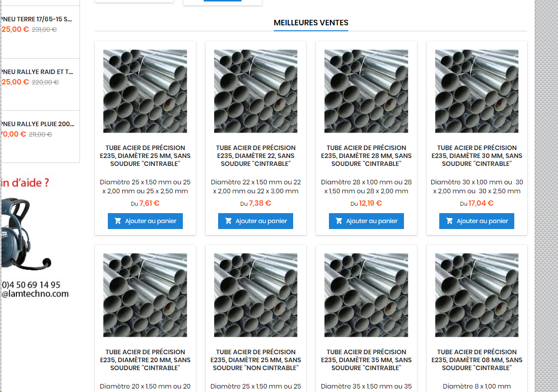Open the "NON CINTRABLE" 25 mm tube link
The image size is (558, 392).
click(x=255, y=360)
